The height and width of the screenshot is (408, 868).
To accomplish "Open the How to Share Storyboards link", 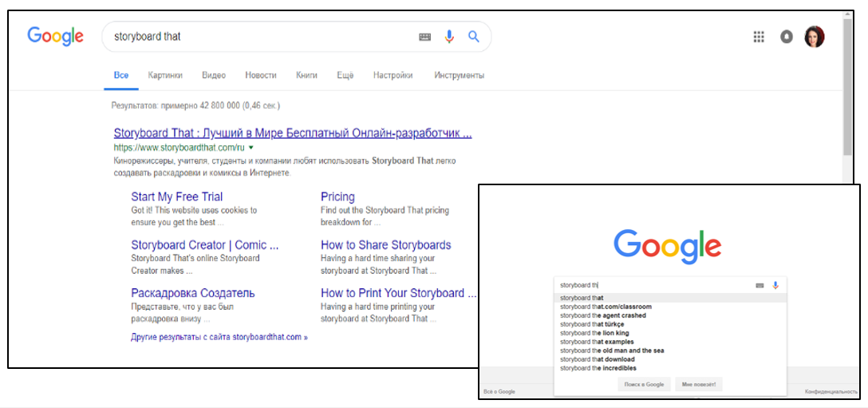I will click(386, 245).
